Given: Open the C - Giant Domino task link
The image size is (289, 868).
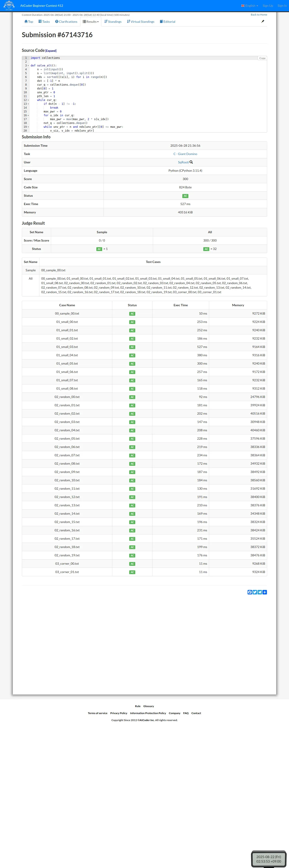Looking at the screenshot, I should click(185, 154).
